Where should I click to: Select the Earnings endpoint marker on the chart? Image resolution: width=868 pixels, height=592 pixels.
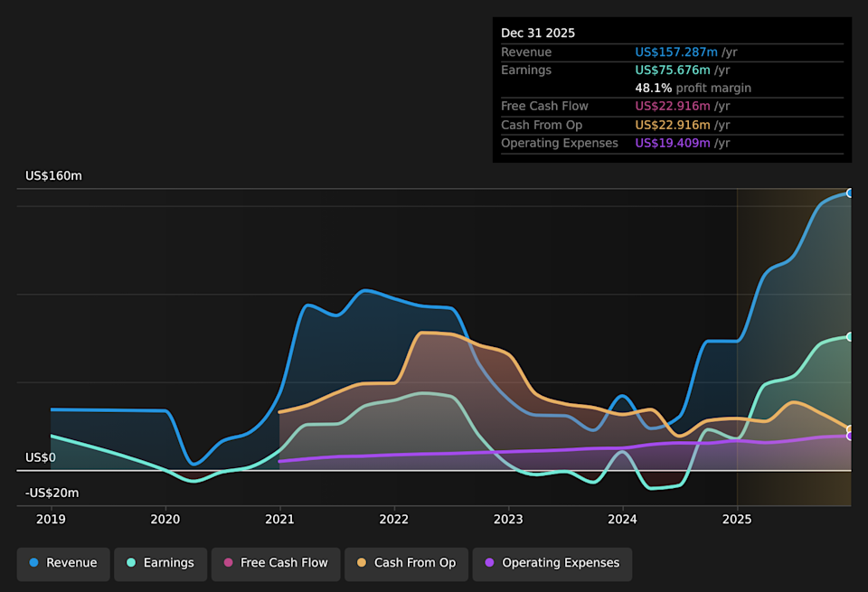(x=848, y=335)
